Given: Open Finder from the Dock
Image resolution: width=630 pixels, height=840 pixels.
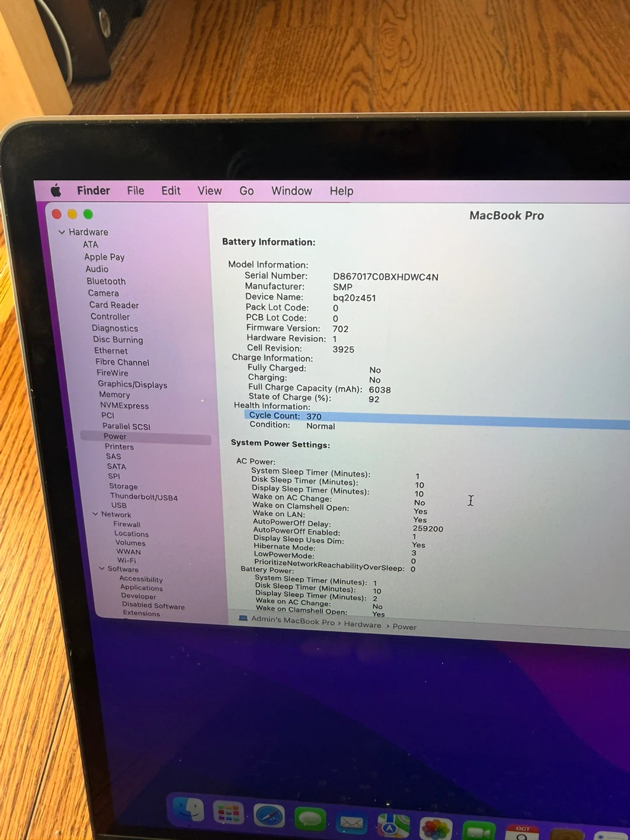Looking at the screenshot, I should pyautogui.click(x=188, y=810).
